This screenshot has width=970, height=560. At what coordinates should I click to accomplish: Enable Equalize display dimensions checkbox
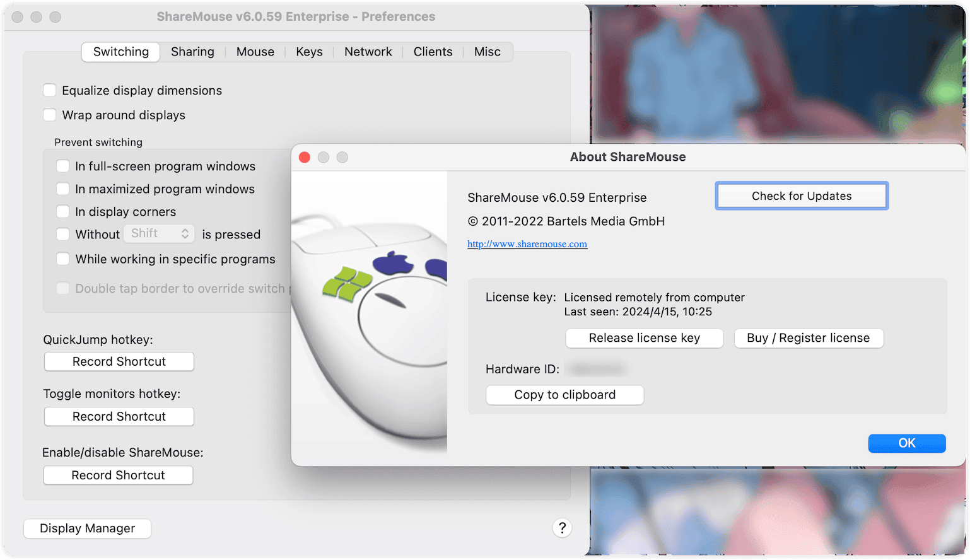[50, 90]
